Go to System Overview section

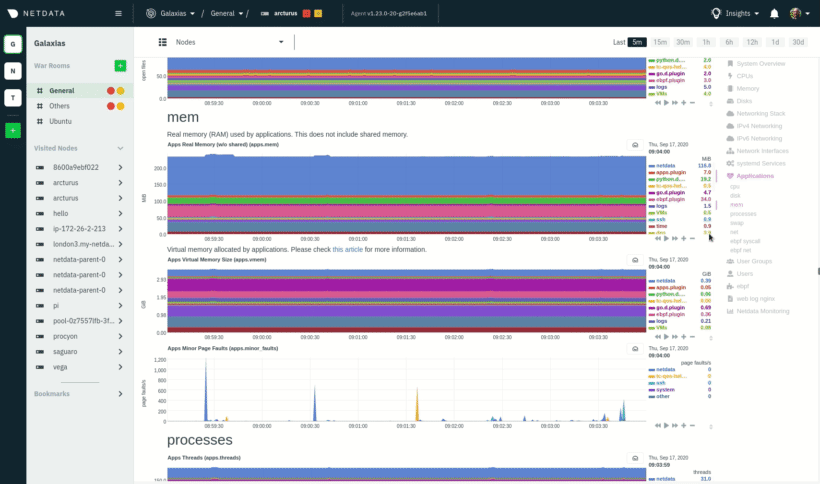(x=760, y=64)
